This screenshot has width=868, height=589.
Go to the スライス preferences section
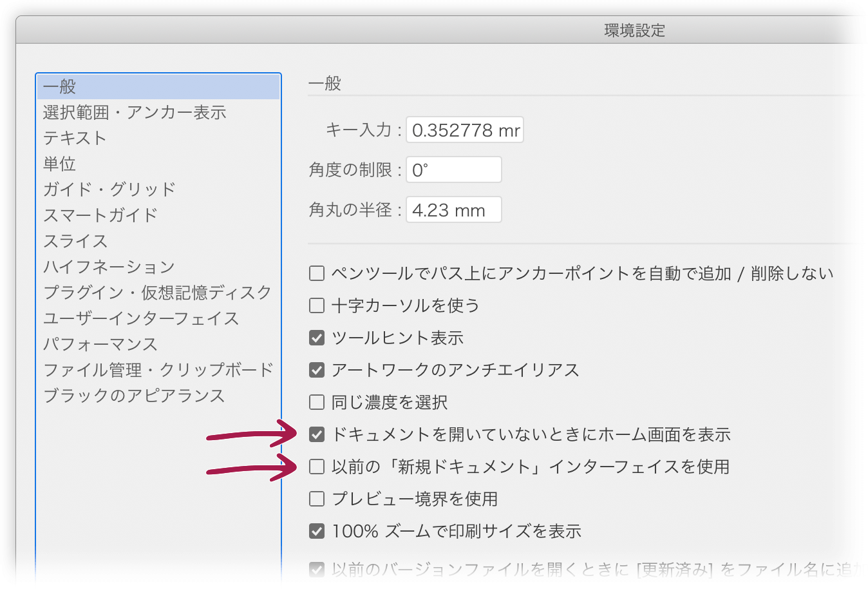tap(158, 241)
